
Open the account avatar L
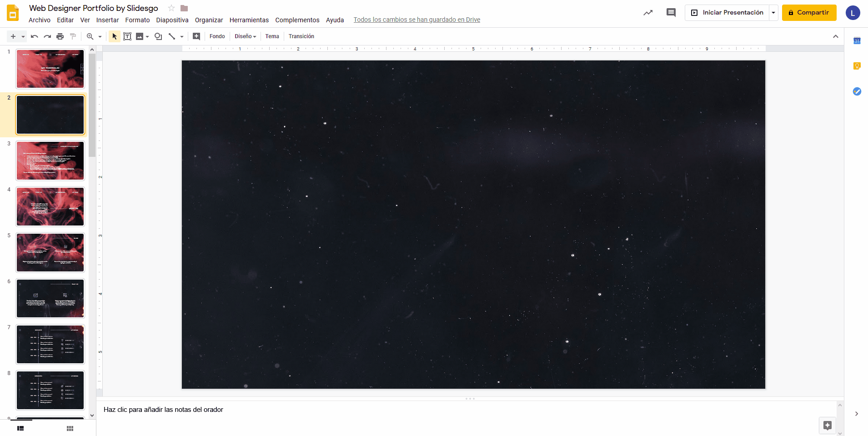(853, 13)
